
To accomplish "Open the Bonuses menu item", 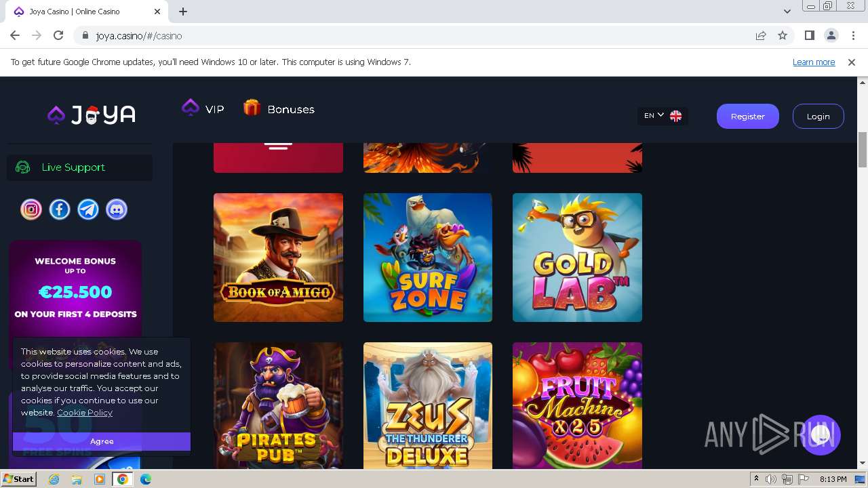I will tap(279, 108).
